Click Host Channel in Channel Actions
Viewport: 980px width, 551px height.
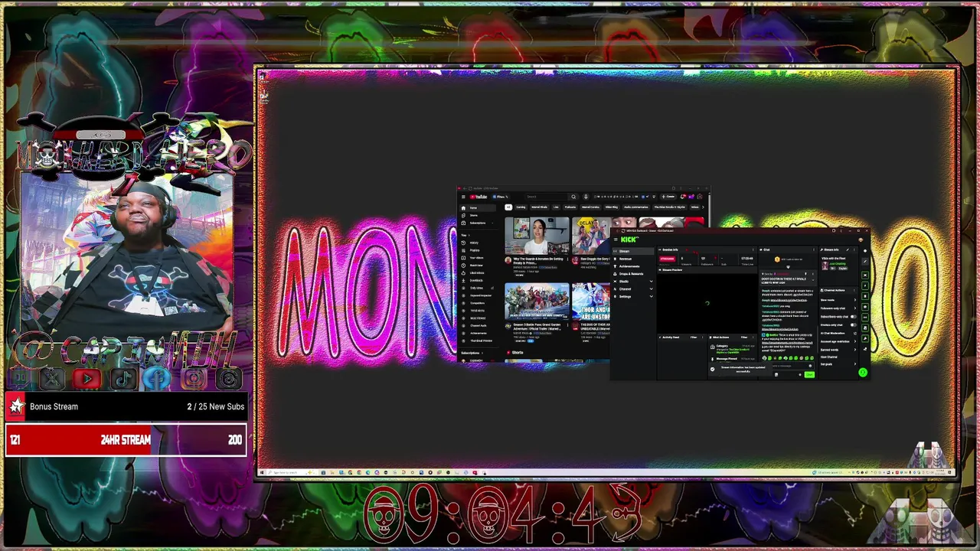[x=829, y=357]
